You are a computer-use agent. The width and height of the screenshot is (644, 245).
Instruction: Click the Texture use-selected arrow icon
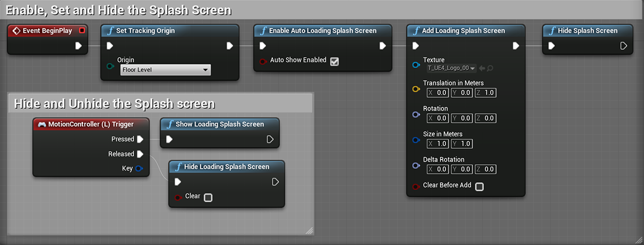tap(482, 68)
